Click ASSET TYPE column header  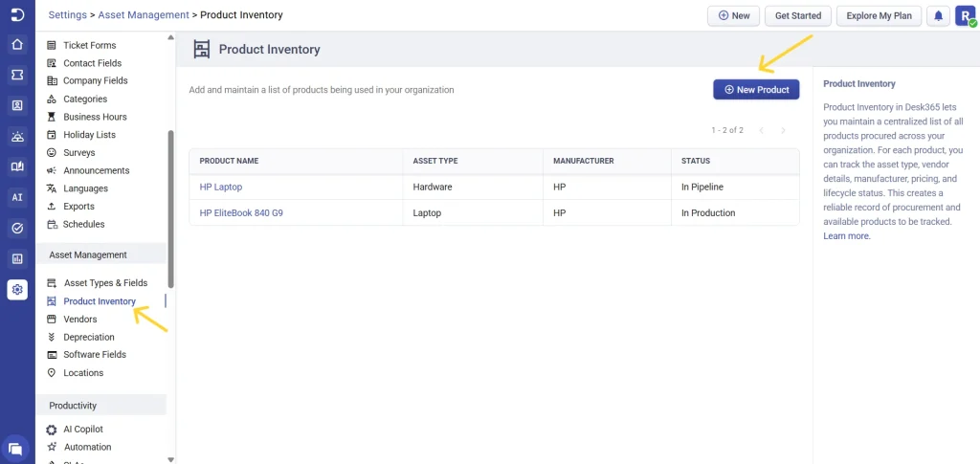coord(435,161)
